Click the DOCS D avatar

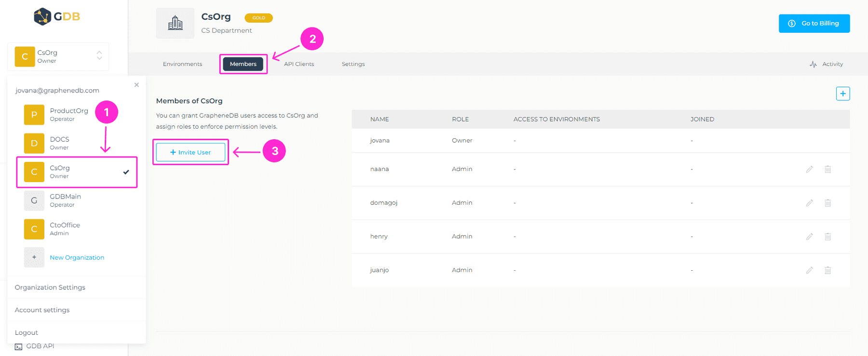[x=34, y=143]
